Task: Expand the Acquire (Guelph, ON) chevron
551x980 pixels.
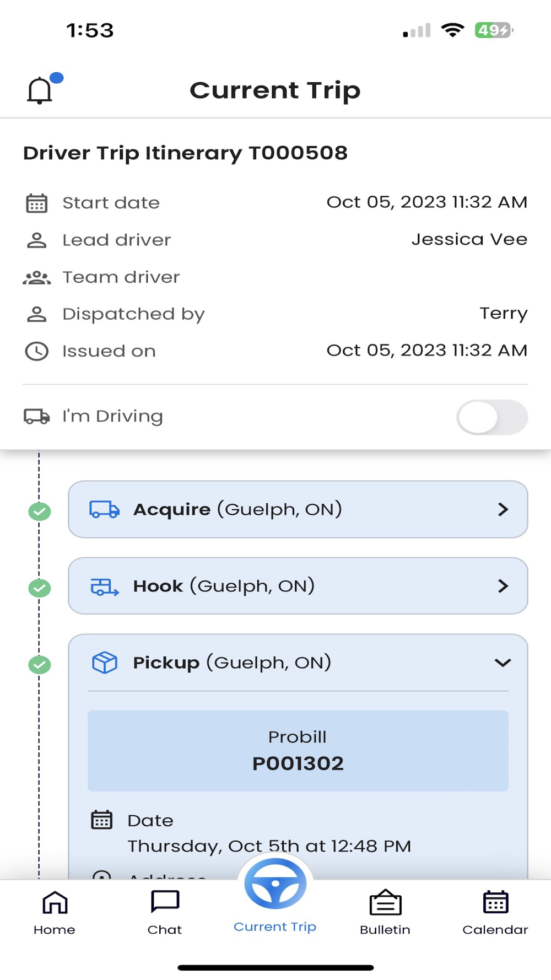Action: click(503, 509)
